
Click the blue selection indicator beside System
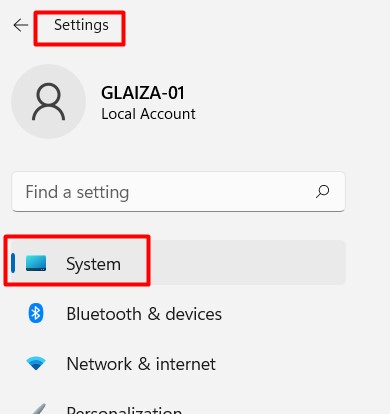click(x=13, y=263)
